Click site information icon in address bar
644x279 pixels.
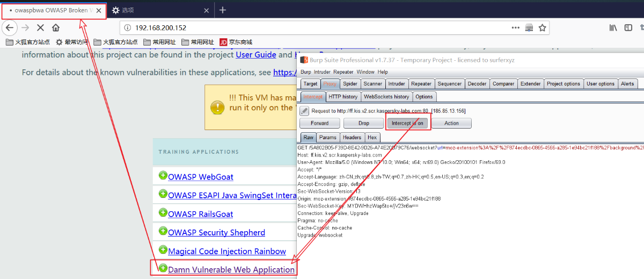point(127,27)
